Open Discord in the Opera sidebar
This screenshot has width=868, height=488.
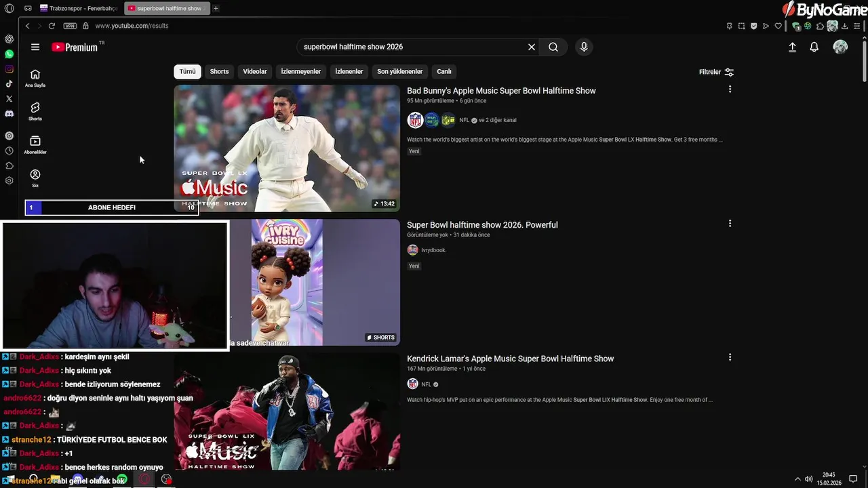coord(9,114)
